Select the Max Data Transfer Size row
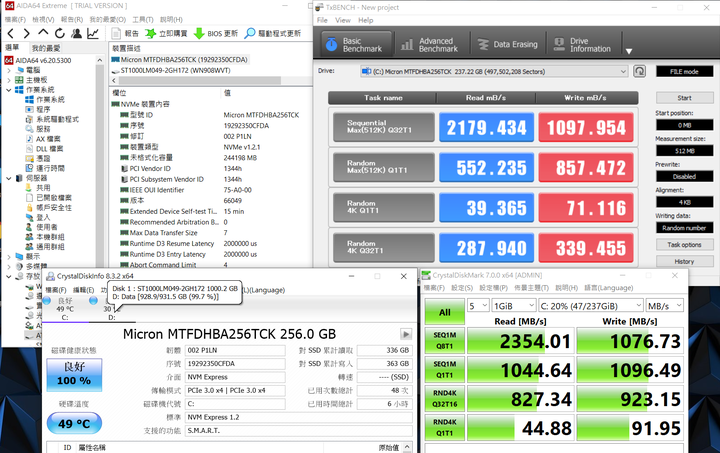Screen dimensions: 720x453 163,233
